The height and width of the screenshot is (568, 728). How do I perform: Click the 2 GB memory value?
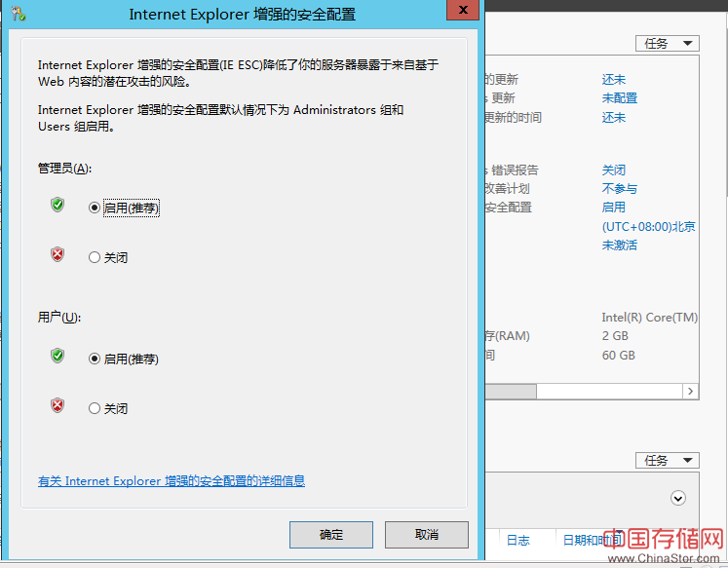coord(615,336)
